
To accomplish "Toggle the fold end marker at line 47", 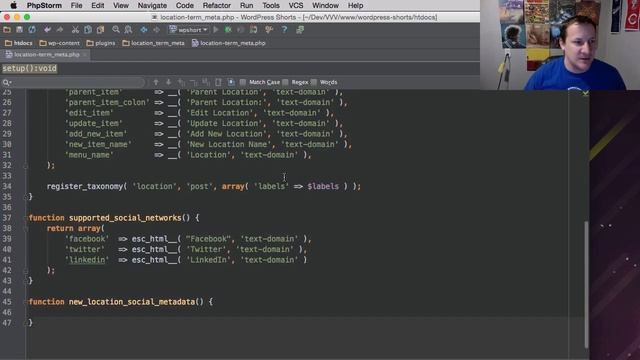I will pos(26,322).
